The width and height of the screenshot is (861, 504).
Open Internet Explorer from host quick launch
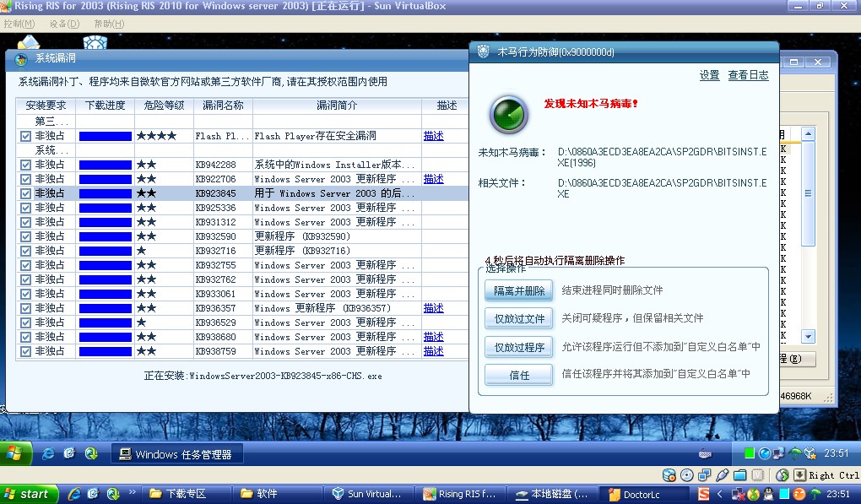74,494
